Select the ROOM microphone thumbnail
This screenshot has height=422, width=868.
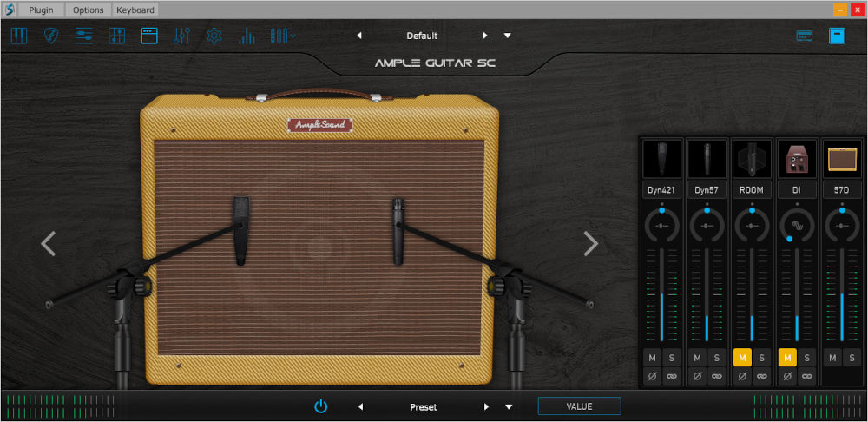pyautogui.click(x=752, y=159)
